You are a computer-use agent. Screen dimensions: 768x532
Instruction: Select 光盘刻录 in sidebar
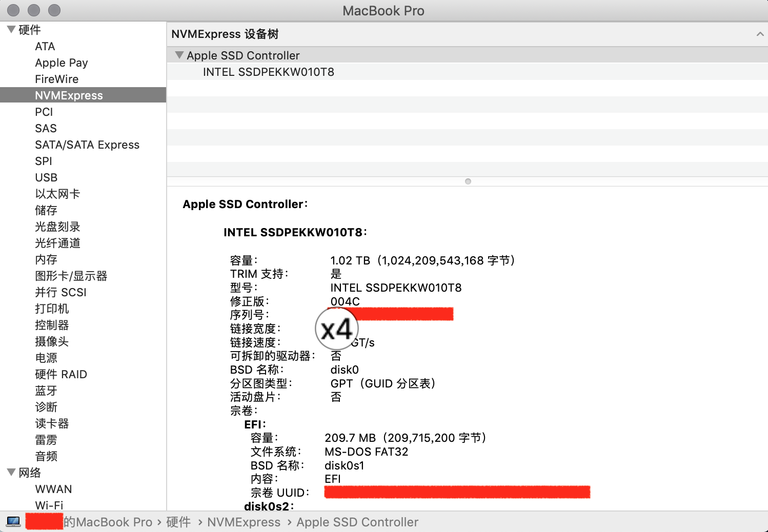pos(57,227)
